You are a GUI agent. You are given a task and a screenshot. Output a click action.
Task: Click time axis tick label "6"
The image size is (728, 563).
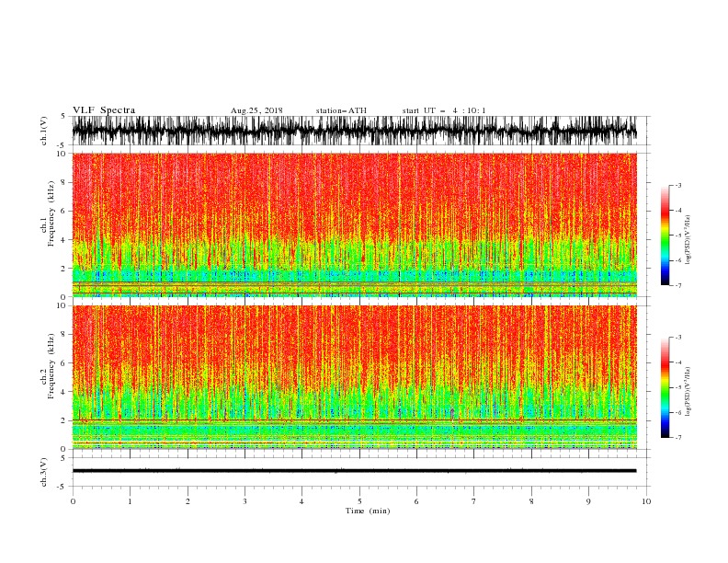[x=416, y=501]
